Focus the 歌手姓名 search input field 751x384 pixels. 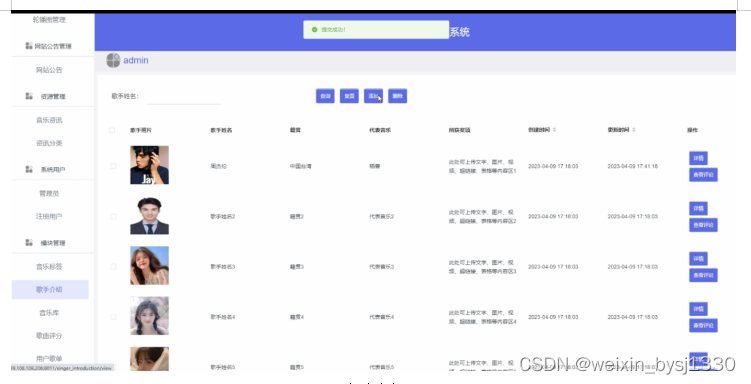tap(184, 96)
